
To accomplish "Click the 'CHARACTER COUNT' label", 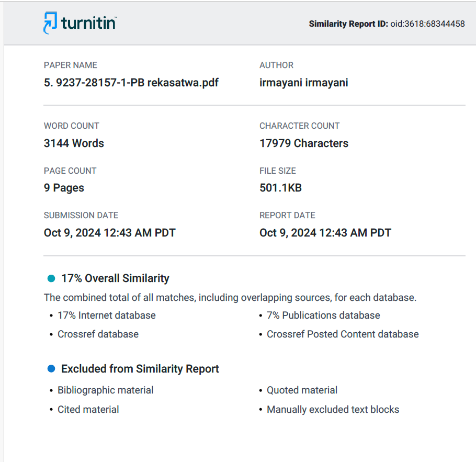I will [299, 126].
